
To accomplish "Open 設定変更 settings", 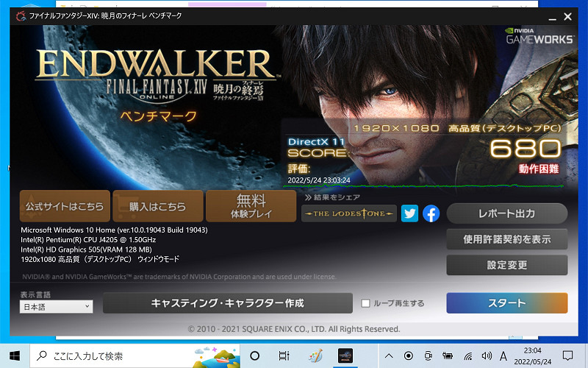I will 507,265.
